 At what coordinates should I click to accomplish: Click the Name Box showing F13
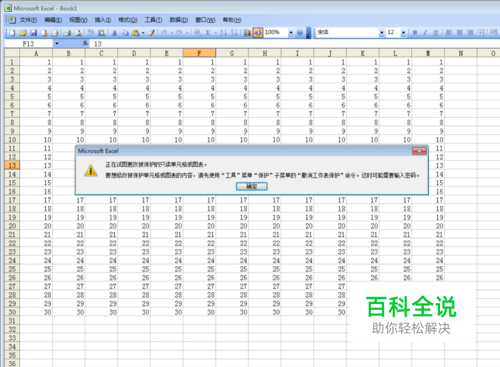[29, 44]
